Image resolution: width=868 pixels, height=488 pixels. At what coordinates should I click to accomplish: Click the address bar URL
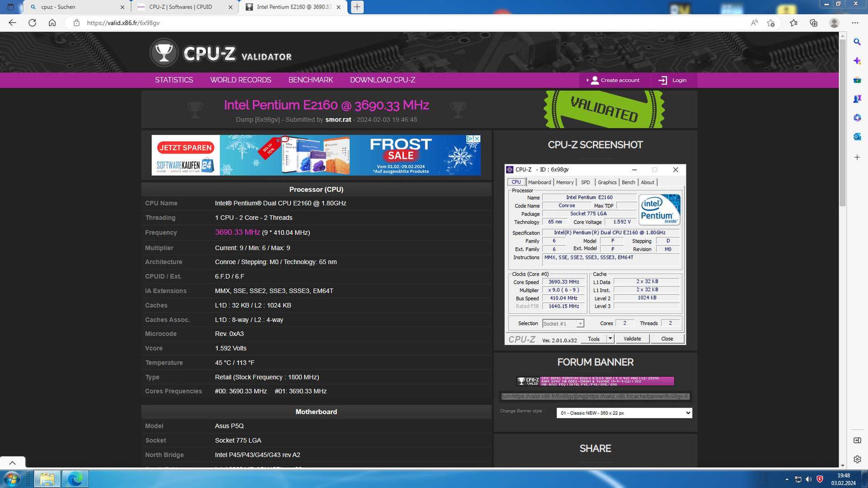123,23
